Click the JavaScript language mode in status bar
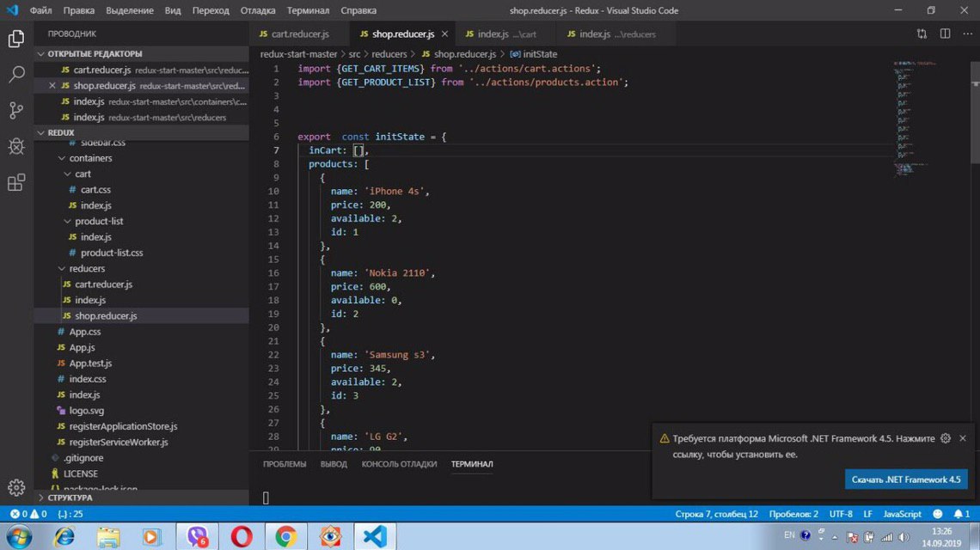 pos(903,514)
